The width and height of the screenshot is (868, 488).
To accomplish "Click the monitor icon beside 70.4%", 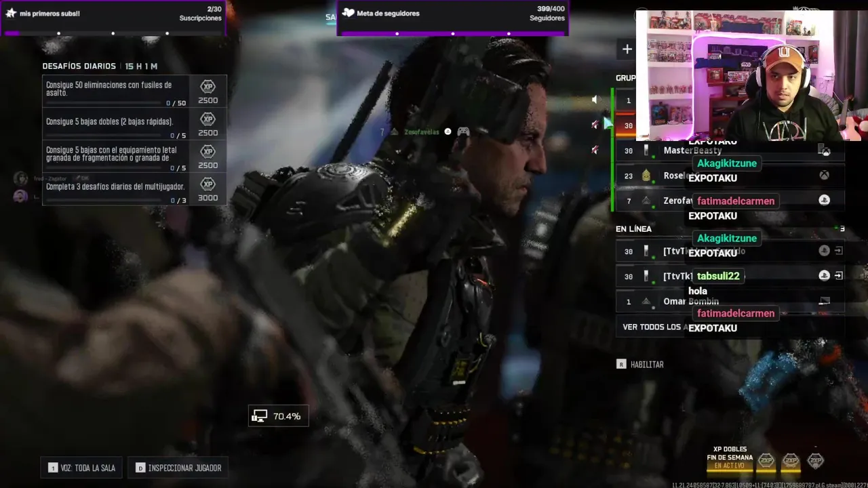I will [259, 416].
